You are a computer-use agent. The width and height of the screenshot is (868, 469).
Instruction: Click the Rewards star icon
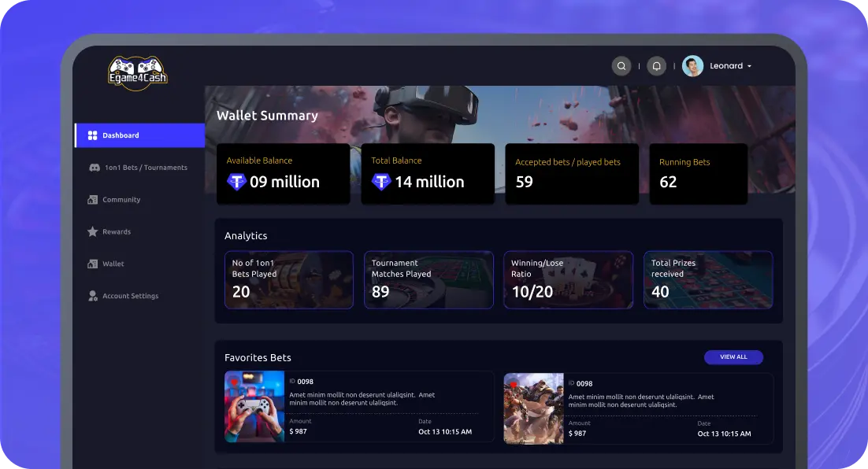point(92,231)
